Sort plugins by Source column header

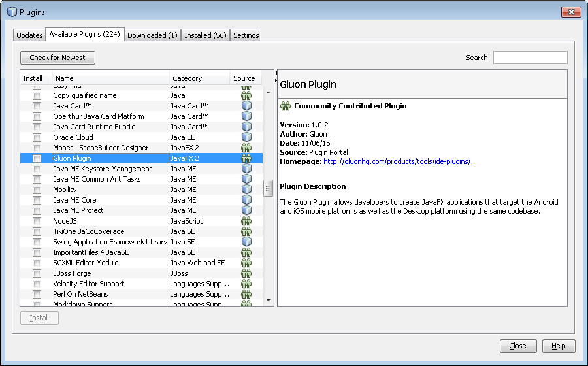point(246,78)
